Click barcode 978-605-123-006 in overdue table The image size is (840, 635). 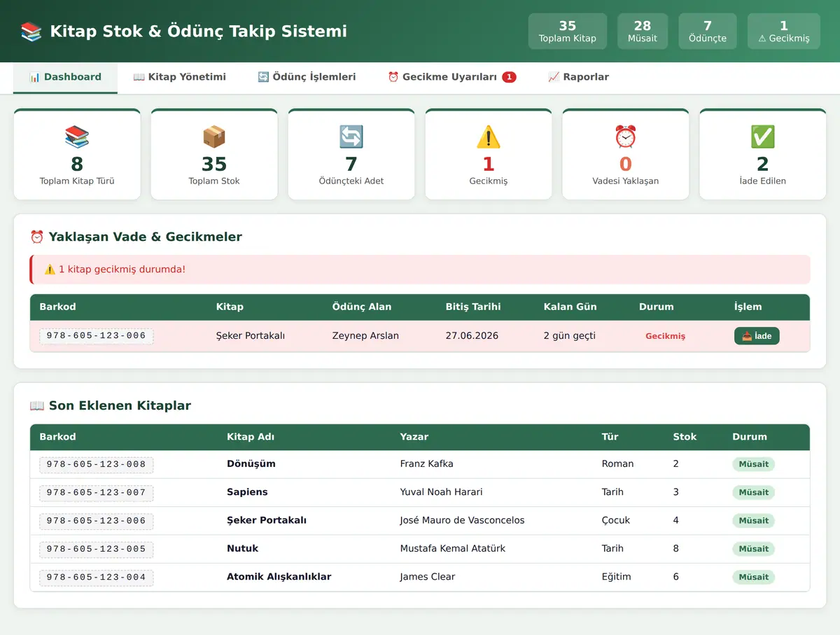[x=97, y=336]
